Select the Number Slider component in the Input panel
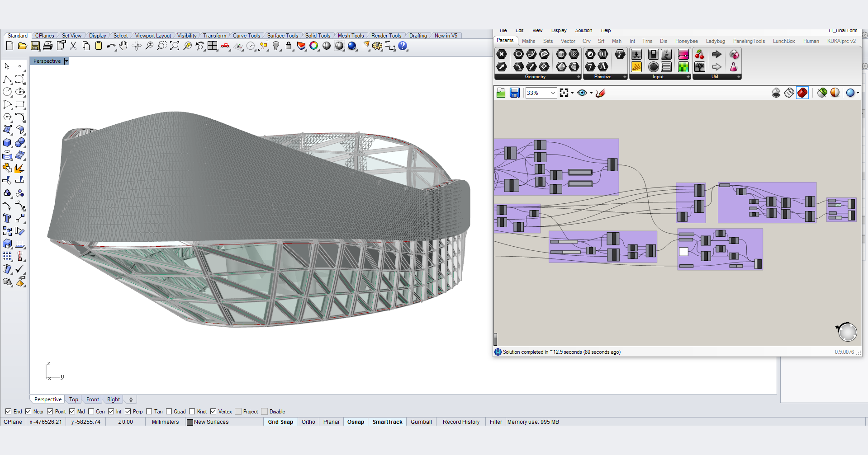This screenshot has width=868, height=455. (x=636, y=54)
